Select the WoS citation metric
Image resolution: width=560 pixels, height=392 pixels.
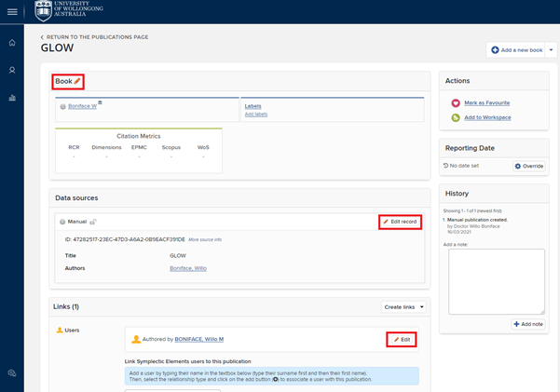point(203,147)
